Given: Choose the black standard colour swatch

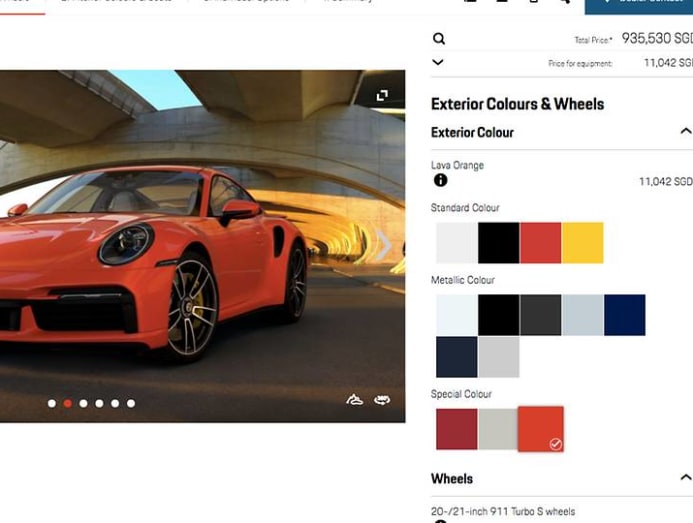Looking at the screenshot, I should coord(498,243).
